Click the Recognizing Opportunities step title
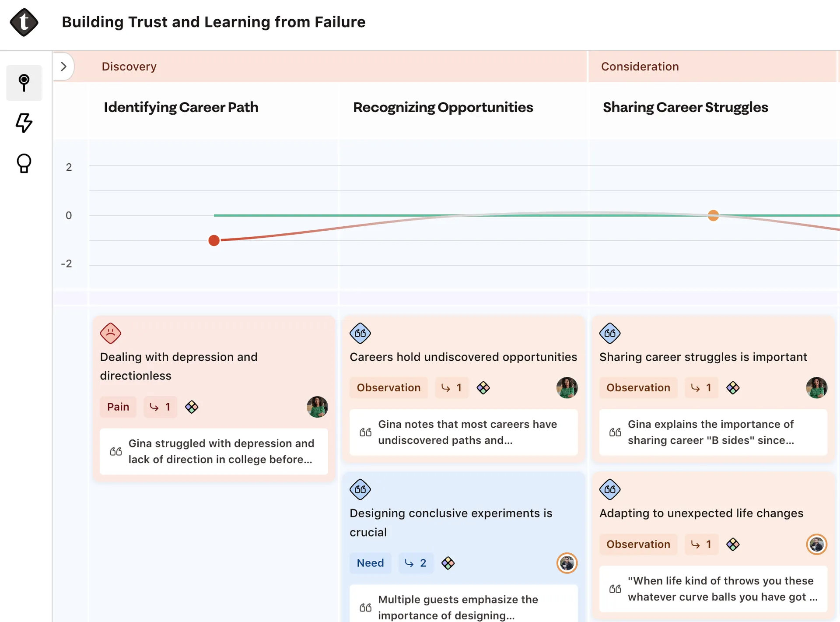840x622 pixels. [443, 107]
